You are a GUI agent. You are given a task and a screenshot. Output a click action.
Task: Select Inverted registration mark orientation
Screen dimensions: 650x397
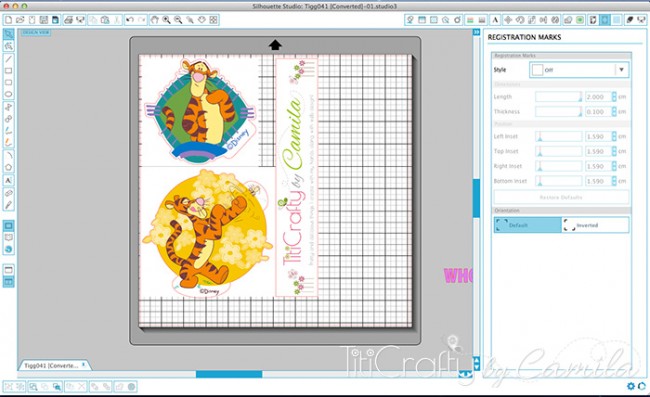tap(595, 225)
